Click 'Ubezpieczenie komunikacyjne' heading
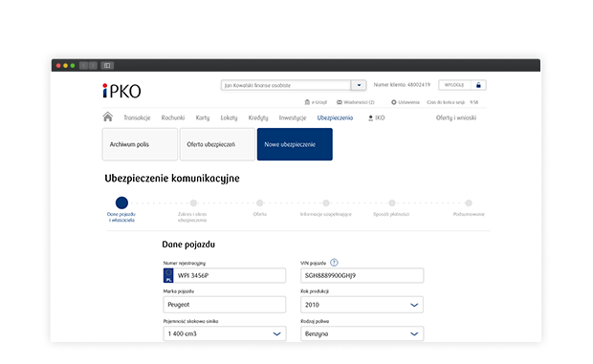Viewport: 593px width, 364px height. click(172, 179)
